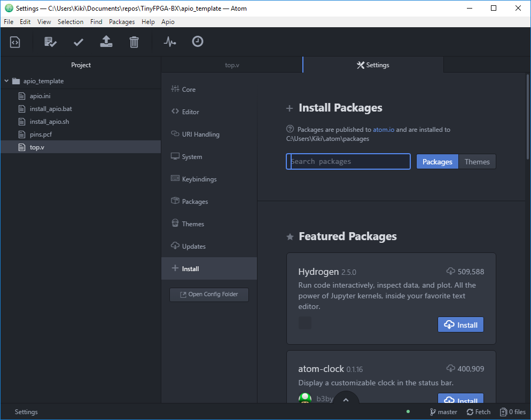Open the Packages menu in menu bar
This screenshot has height=420, width=531.
[122, 22]
